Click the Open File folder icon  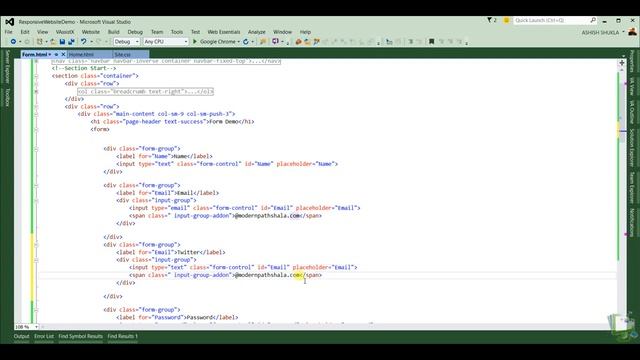(x=53, y=42)
